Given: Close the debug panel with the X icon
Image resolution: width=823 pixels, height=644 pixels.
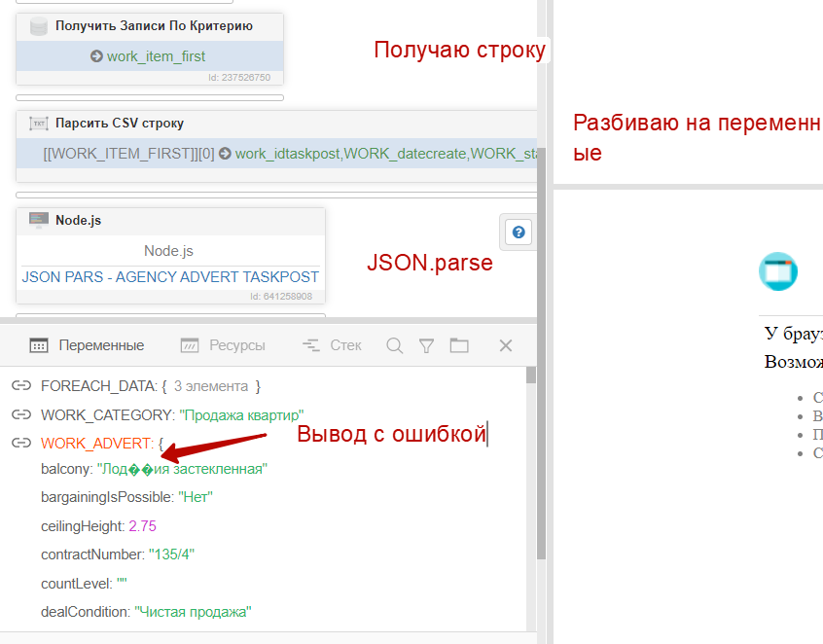Looking at the screenshot, I should (x=505, y=344).
